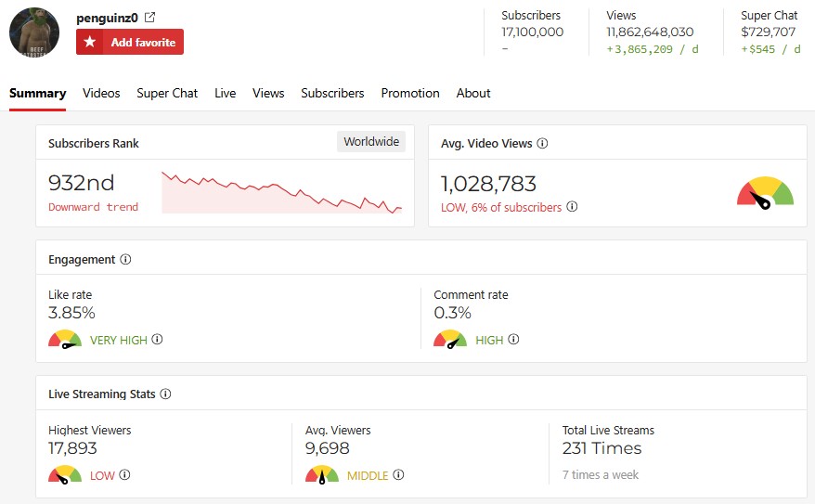Screen dimensions: 815x504
Task: Click the 3.85% like rate value
Action: [x=71, y=313]
